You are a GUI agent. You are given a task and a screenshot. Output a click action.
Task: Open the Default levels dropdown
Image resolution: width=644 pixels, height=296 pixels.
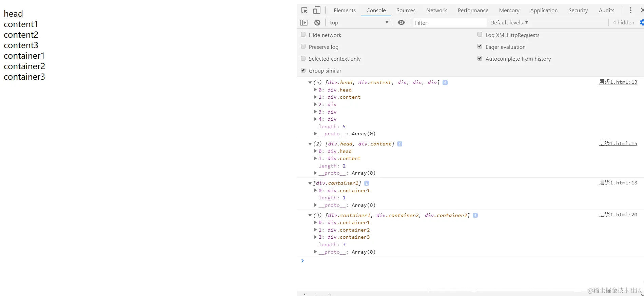[509, 23]
